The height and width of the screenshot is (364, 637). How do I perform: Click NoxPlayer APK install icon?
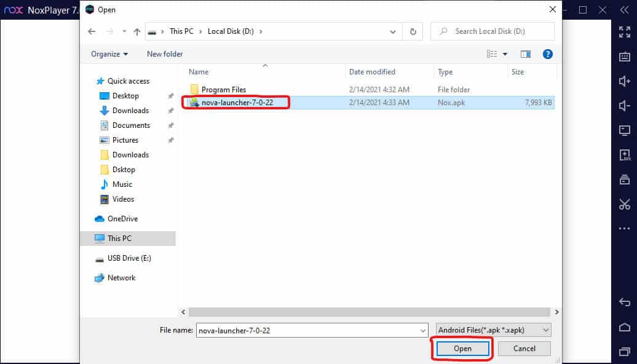pos(625,155)
